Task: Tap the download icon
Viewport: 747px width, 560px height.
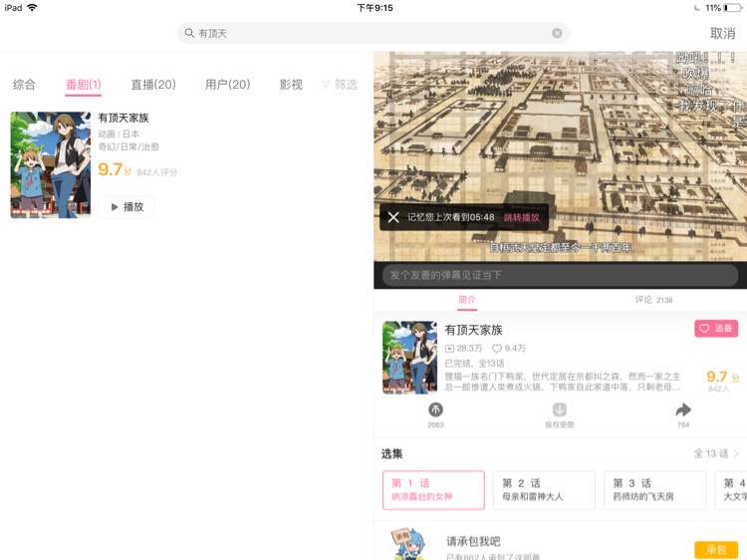Action: 560,410
